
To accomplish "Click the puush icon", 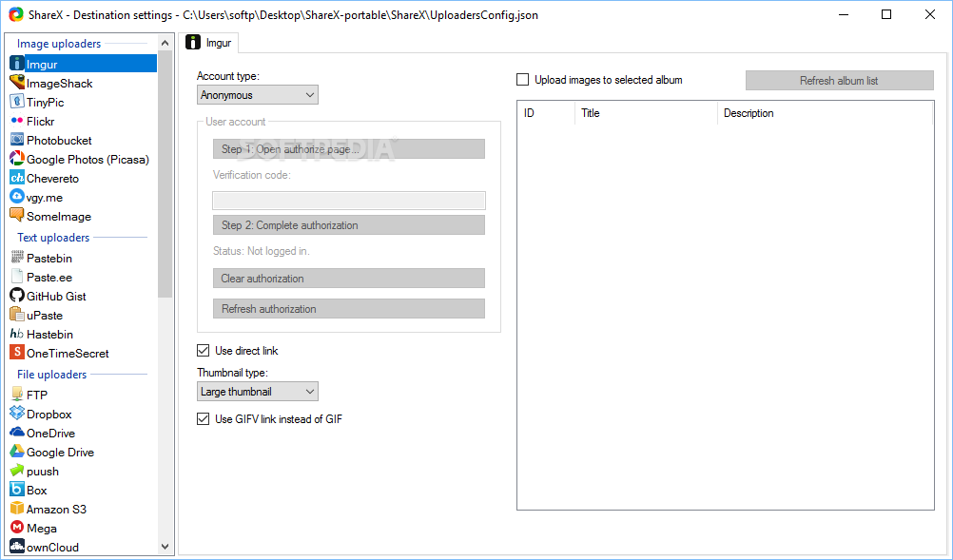I will click(17, 471).
